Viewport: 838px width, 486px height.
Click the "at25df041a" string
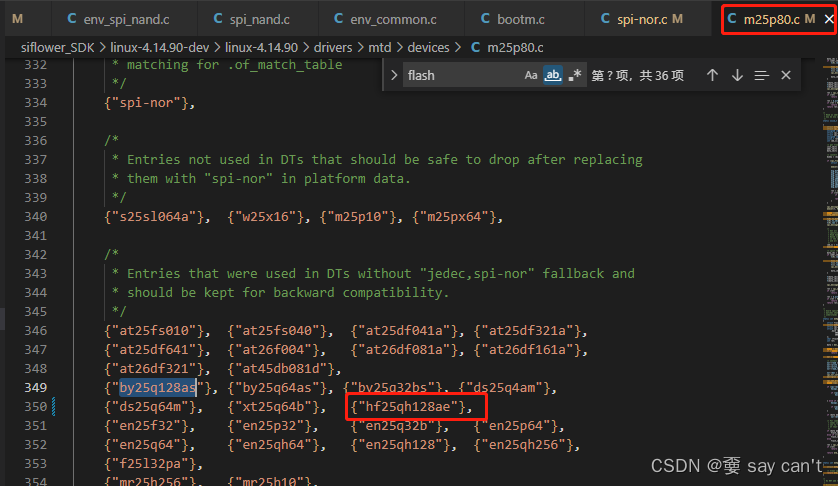(x=404, y=330)
